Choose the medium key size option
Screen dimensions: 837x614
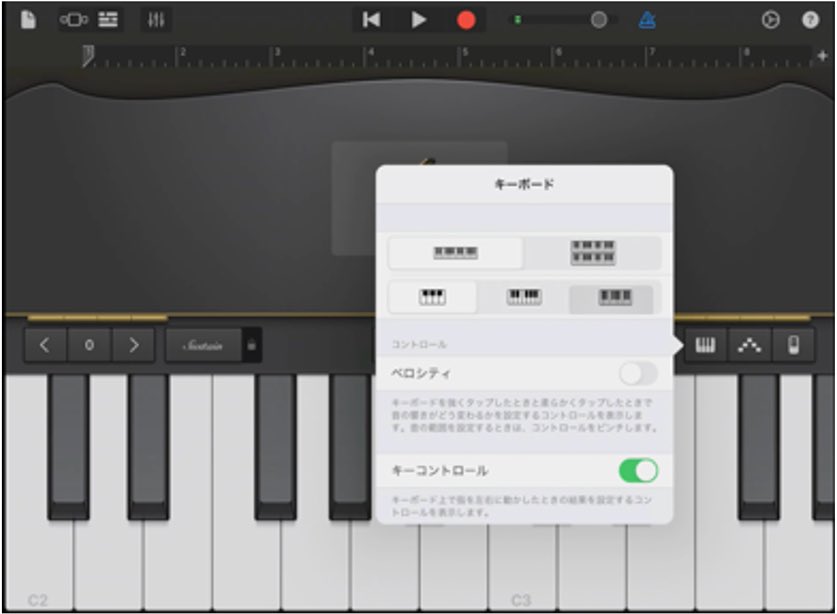[524, 297]
